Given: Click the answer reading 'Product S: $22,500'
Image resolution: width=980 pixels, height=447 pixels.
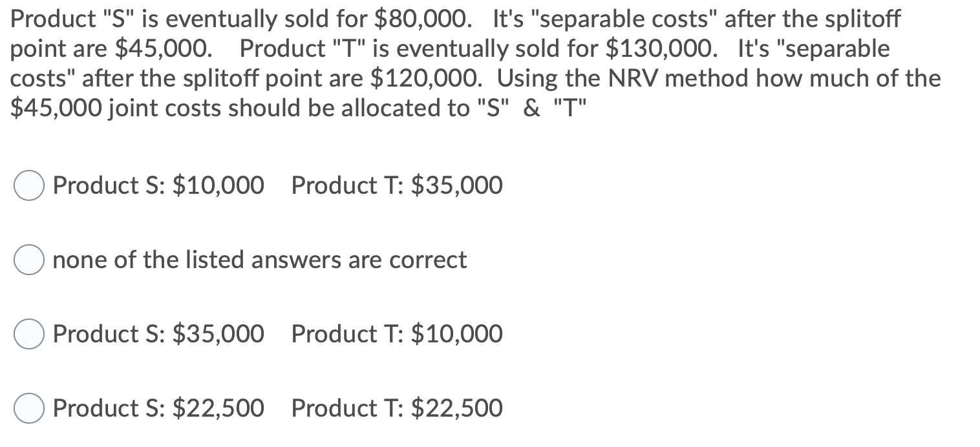Looking at the screenshot, I should (158, 409).
